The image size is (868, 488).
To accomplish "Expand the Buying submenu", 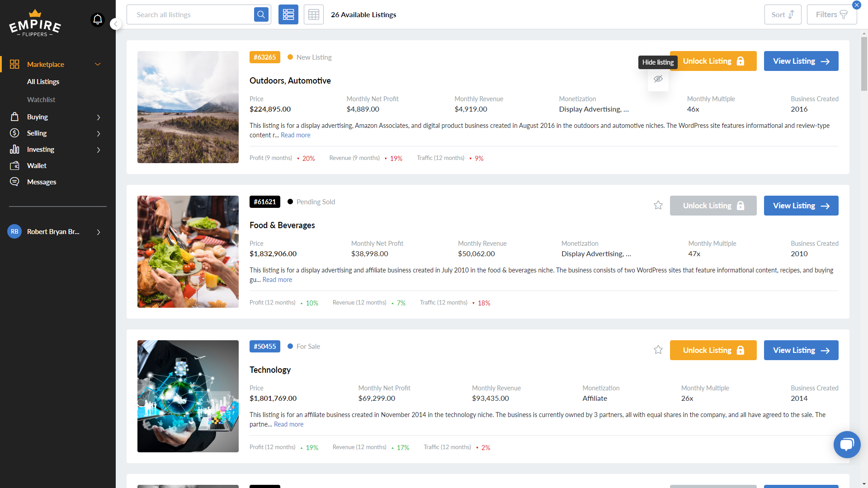I will tap(99, 117).
